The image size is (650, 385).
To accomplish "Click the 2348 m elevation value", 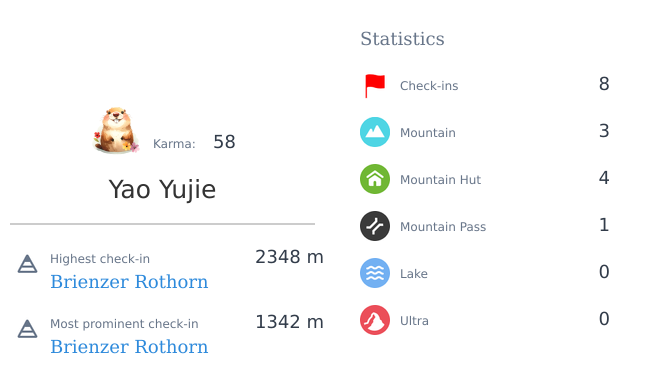I will [289, 257].
